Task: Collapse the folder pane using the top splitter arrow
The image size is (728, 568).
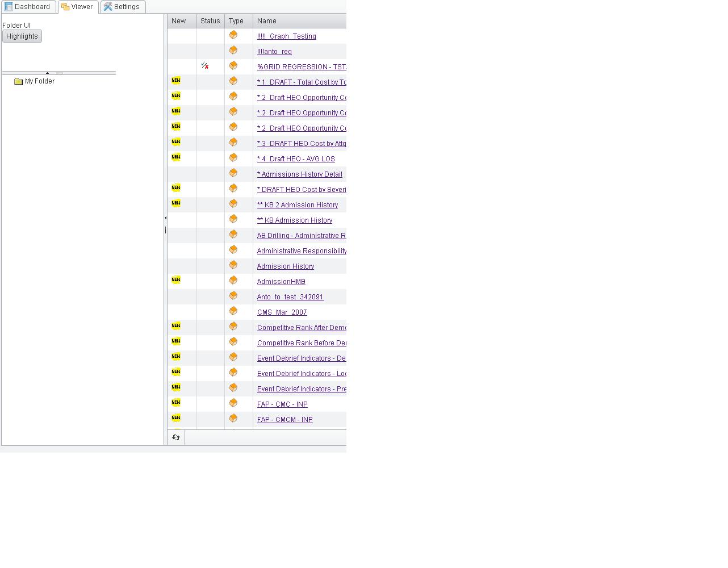Action: [x=47, y=73]
